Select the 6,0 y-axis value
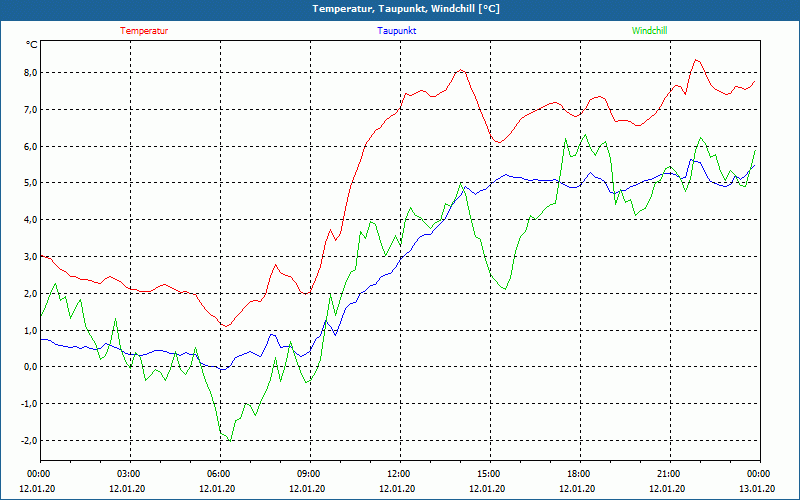 click(x=31, y=146)
